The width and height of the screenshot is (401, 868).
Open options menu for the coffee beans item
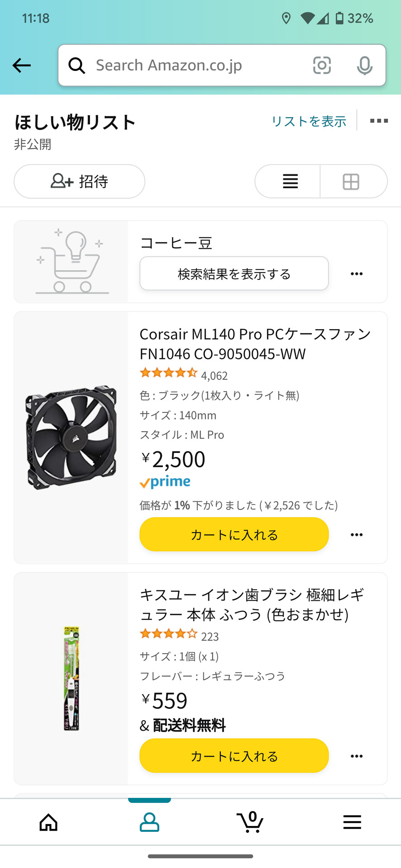click(x=356, y=274)
